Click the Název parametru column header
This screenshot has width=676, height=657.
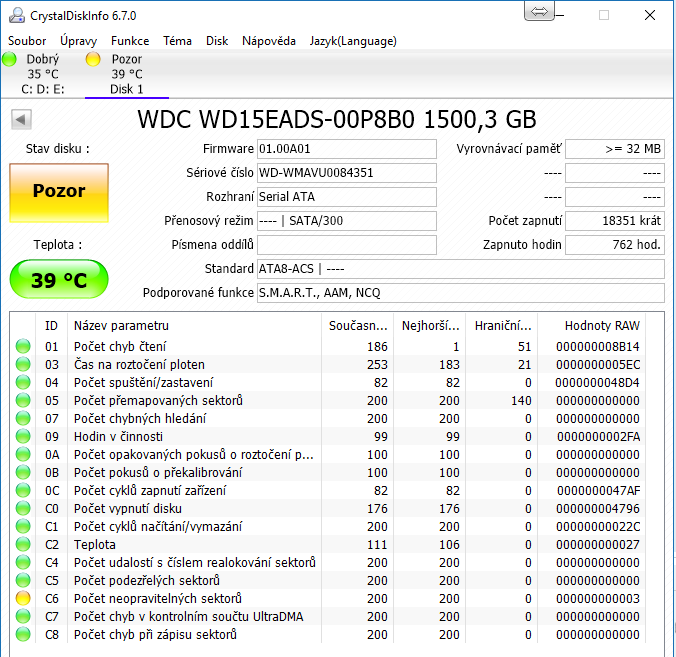[x=194, y=326]
